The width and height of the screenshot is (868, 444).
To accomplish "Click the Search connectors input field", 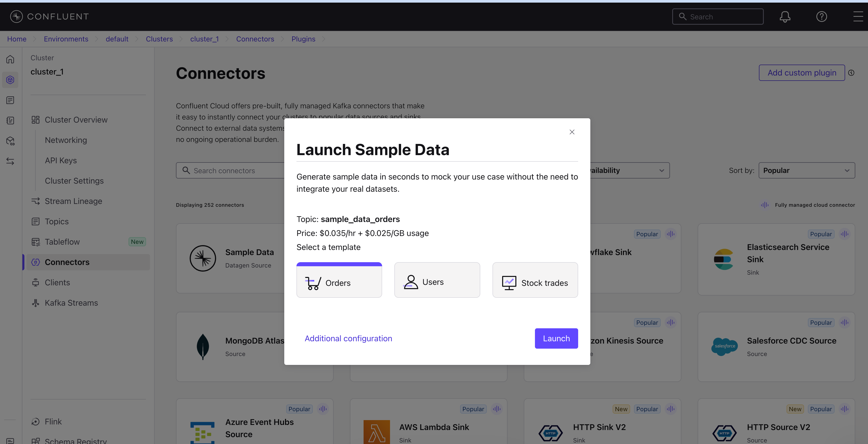I will [x=229, y=170].
